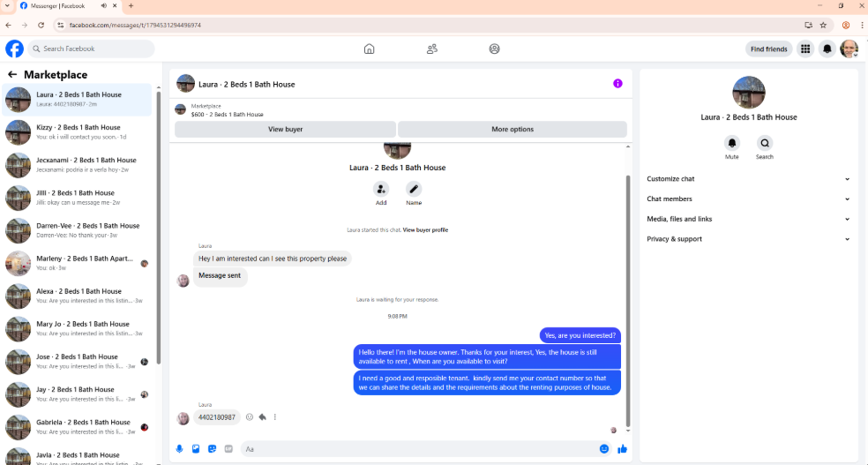Mute the Messenger tab audio
This screenshot has width=868, height=465.
click(x=103, y=5)
